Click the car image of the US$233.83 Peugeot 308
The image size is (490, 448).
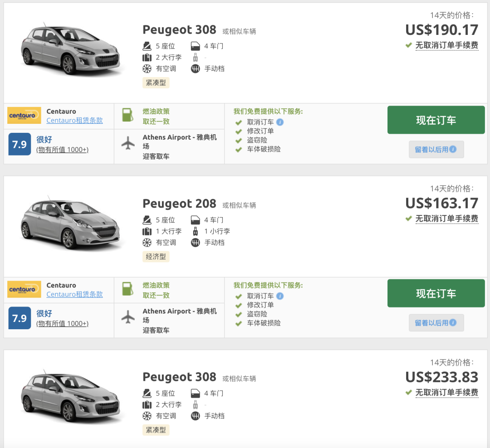[70, 398]
